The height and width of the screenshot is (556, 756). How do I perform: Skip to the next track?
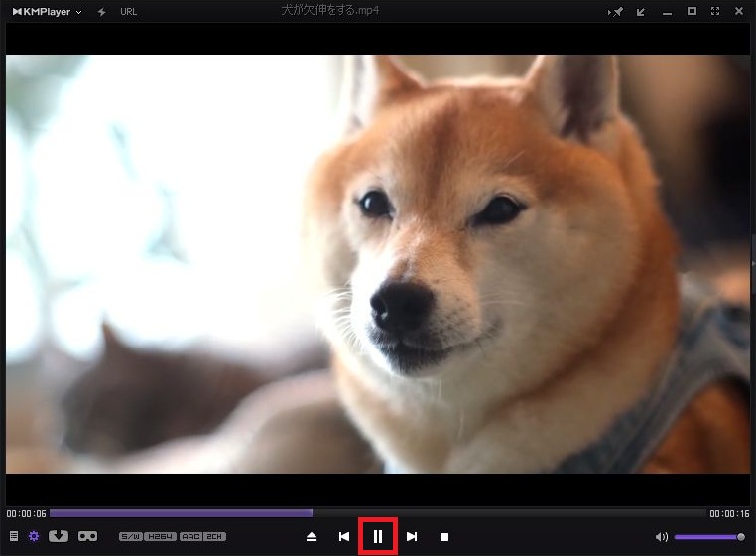click(x=412, y=537)
